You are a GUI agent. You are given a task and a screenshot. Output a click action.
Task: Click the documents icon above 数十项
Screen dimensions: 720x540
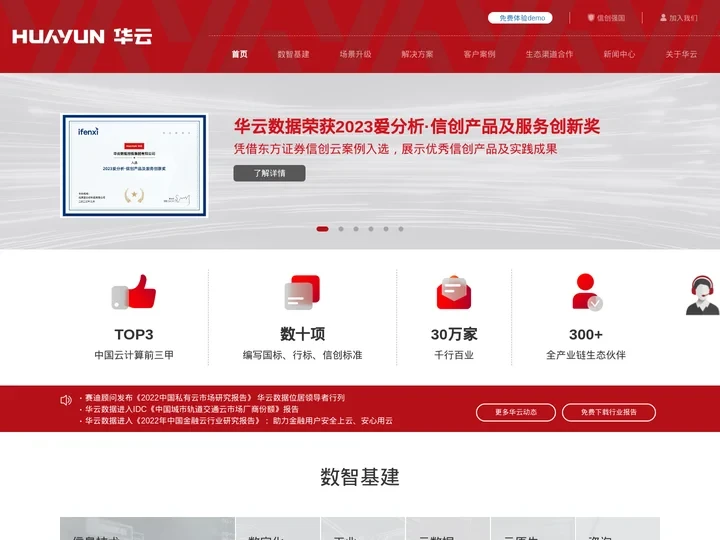pyautogui.click(x=302, y=292)
